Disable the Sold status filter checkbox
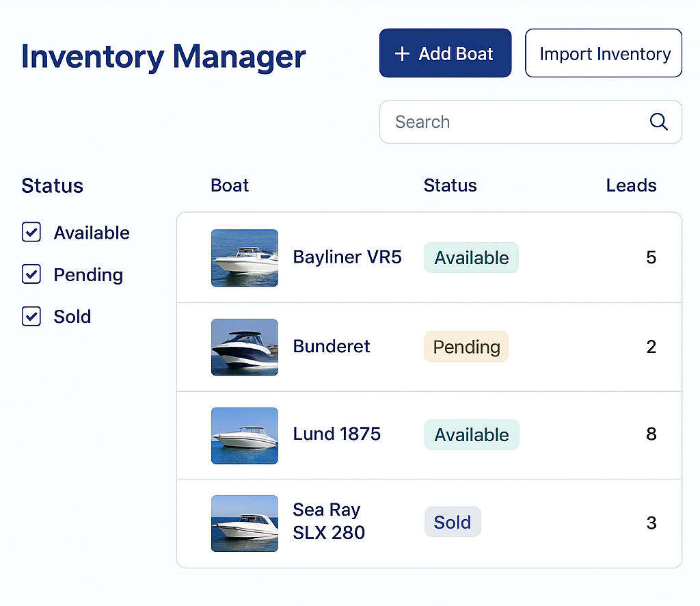This screenshot has height=606, width=700. coord(31,317)
